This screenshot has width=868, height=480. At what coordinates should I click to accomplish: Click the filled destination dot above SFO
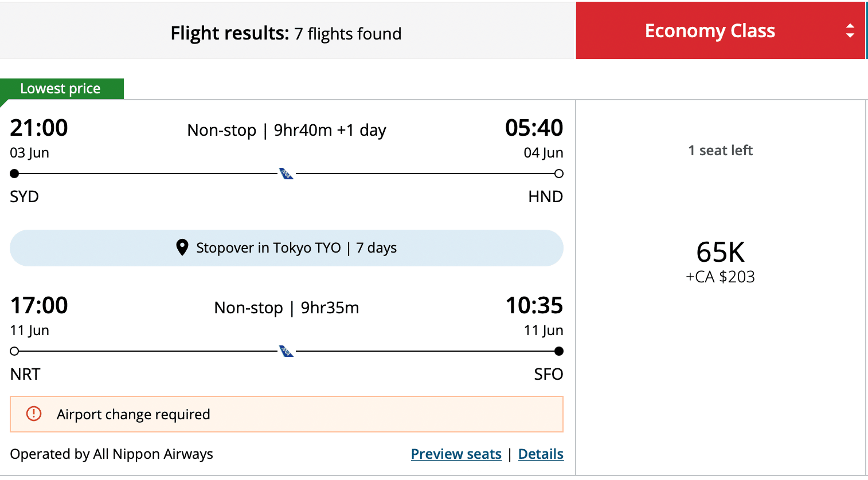[559, 351]
